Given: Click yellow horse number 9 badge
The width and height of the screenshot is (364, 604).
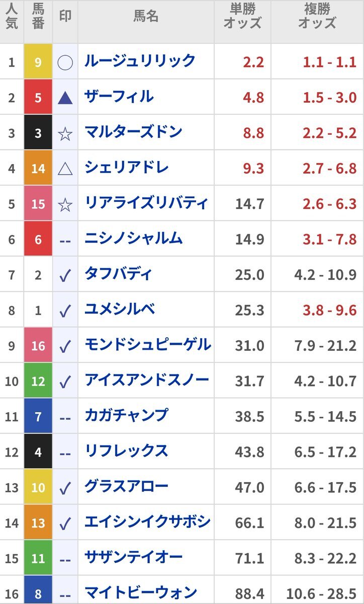Looking at the screenshot, I should coord(38,61).
